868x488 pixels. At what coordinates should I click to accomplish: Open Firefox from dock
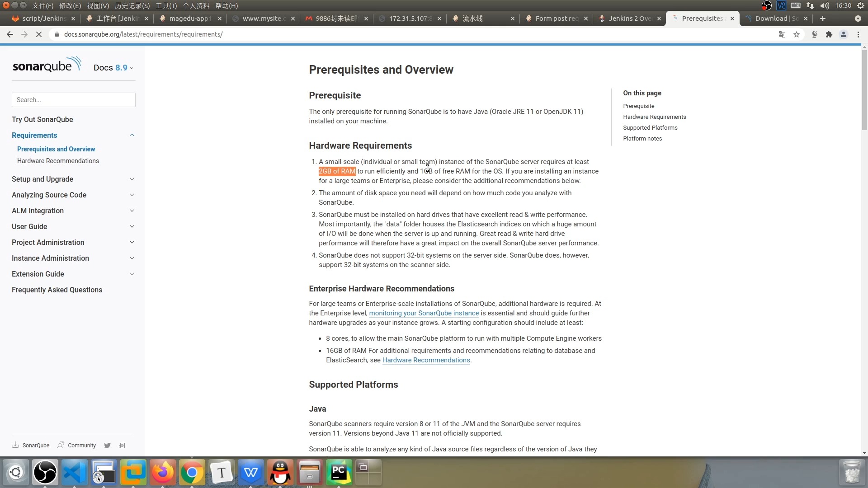tap(163, 473)
